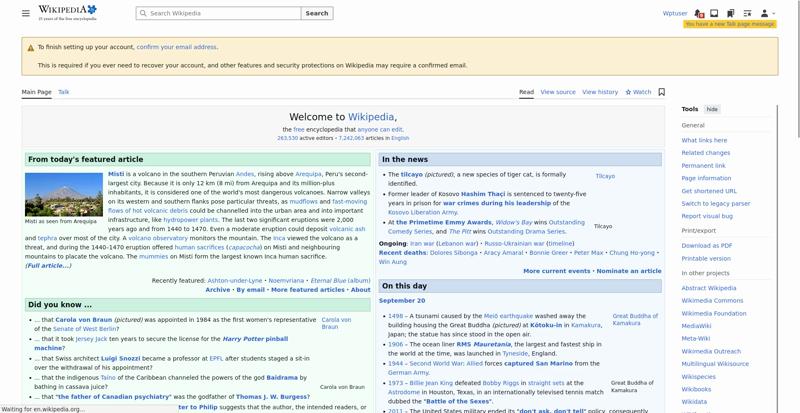Open the alerts bell icon
Viewport: 800px width, 413px height.
(699, 13)
